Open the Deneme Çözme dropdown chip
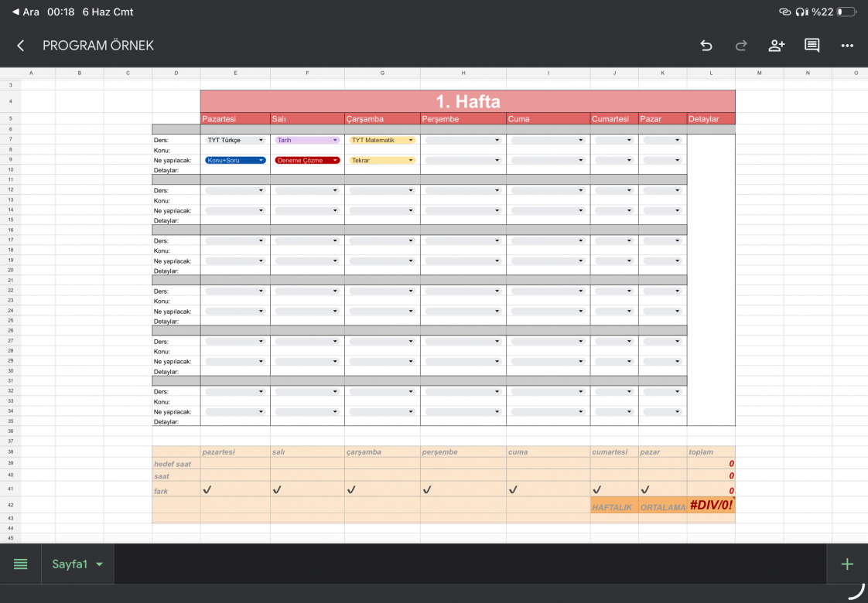The height and width of the screenshot is (603, 868). 307,161
